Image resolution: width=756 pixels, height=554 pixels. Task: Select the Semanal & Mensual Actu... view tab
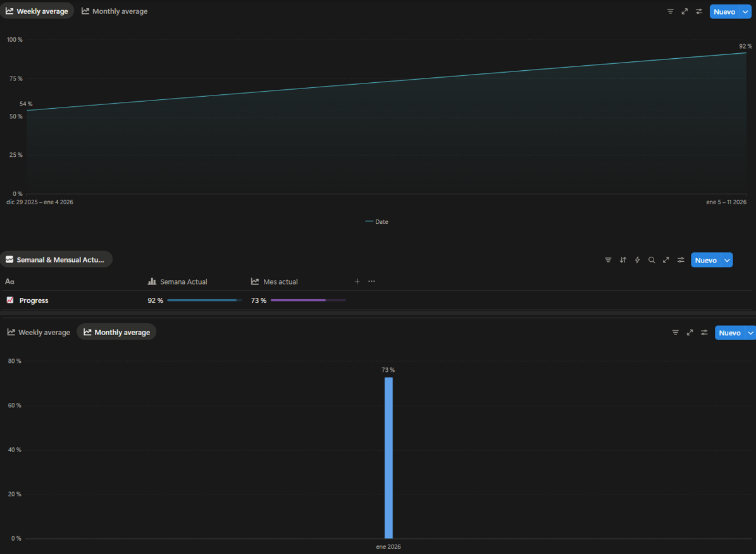(x=56, y=259)
